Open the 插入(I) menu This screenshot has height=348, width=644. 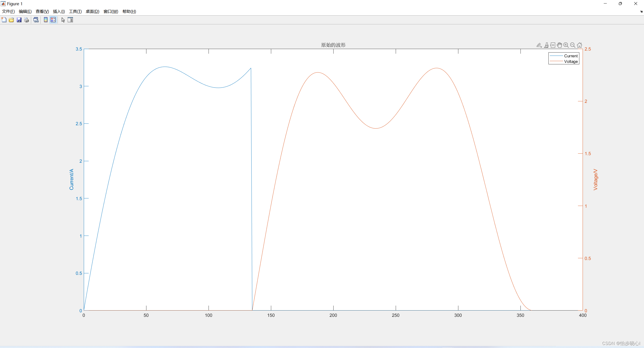coord(59,11)
